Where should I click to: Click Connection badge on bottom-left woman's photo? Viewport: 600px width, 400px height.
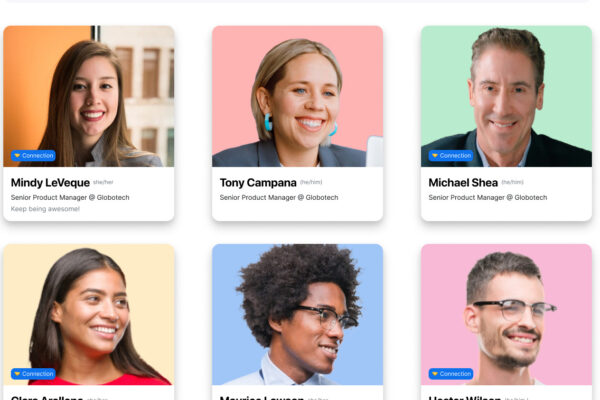(33, 374)
